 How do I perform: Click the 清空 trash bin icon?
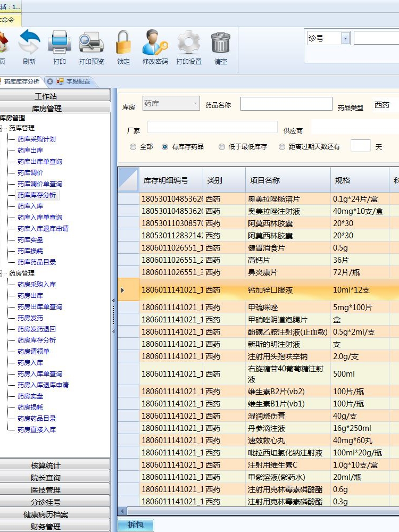tap(221, 42)
